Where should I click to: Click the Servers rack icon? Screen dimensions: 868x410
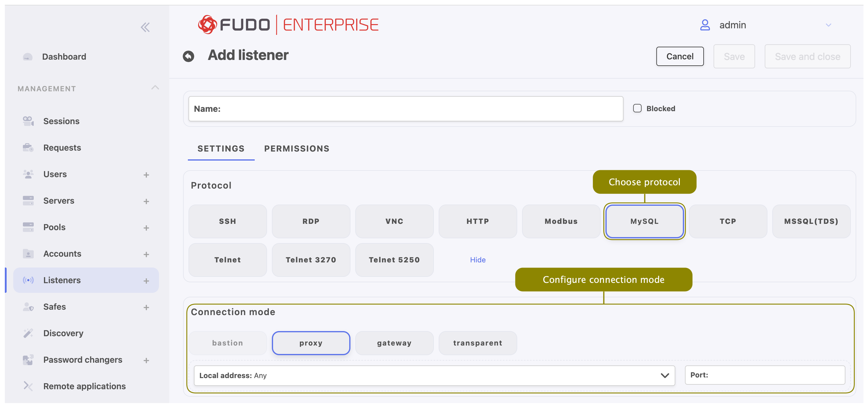[28, 201]
